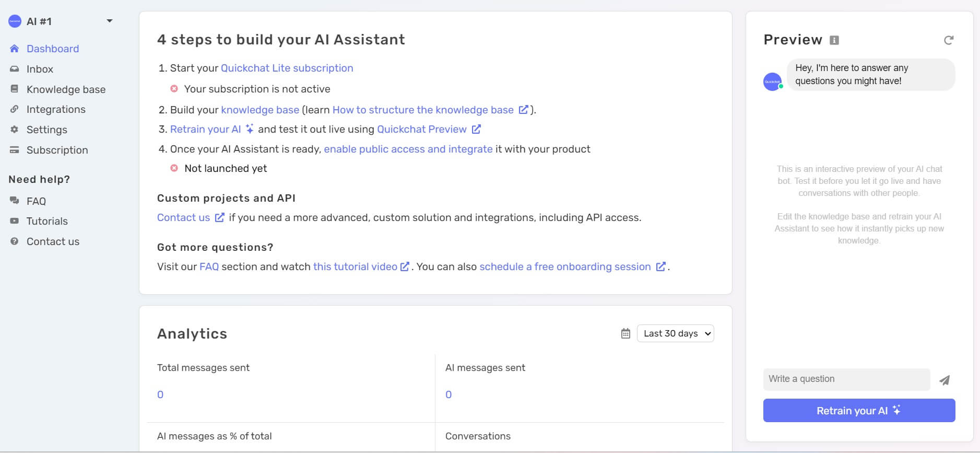Open the Last 30 days dropdown

pyautogui.click(x=676, y=333)
